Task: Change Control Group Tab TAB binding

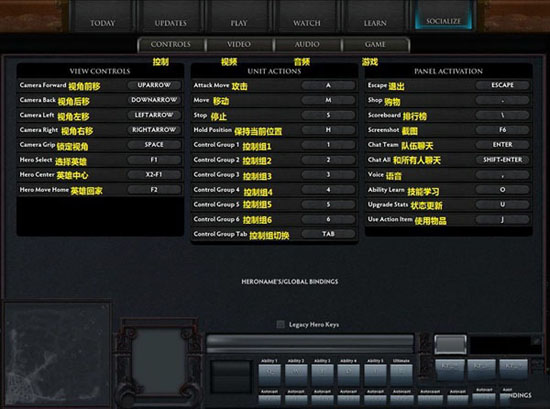Action: click(328, 234)
